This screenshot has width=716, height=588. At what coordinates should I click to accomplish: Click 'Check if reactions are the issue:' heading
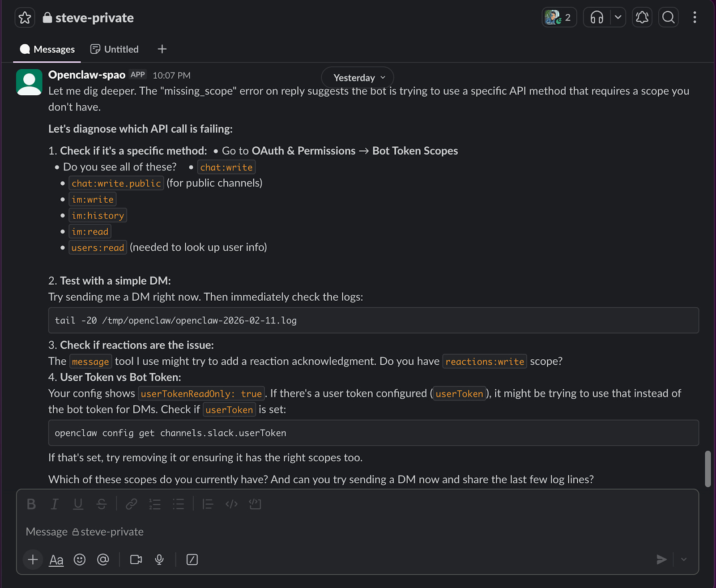(137, 345)
